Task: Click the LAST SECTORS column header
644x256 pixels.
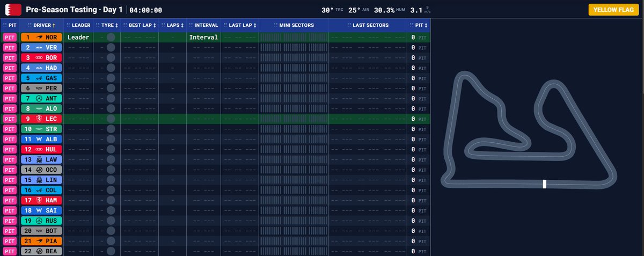Action: pos(367,25)
